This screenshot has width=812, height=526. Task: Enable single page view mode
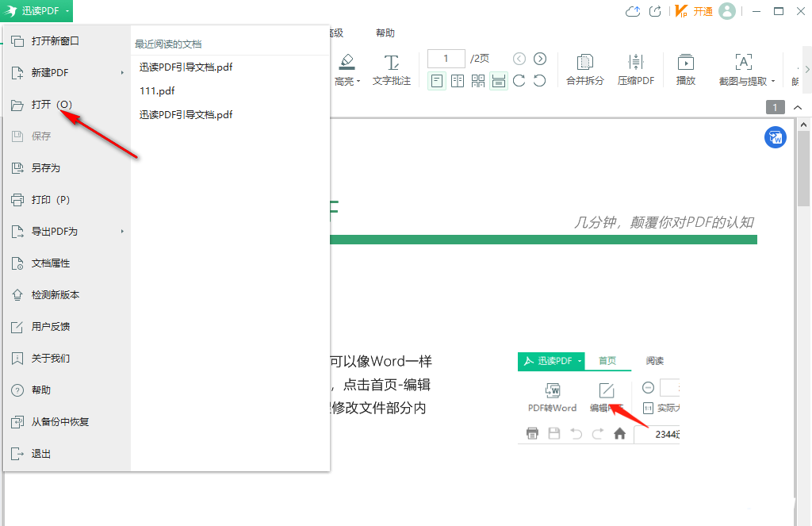click(437, 80)
